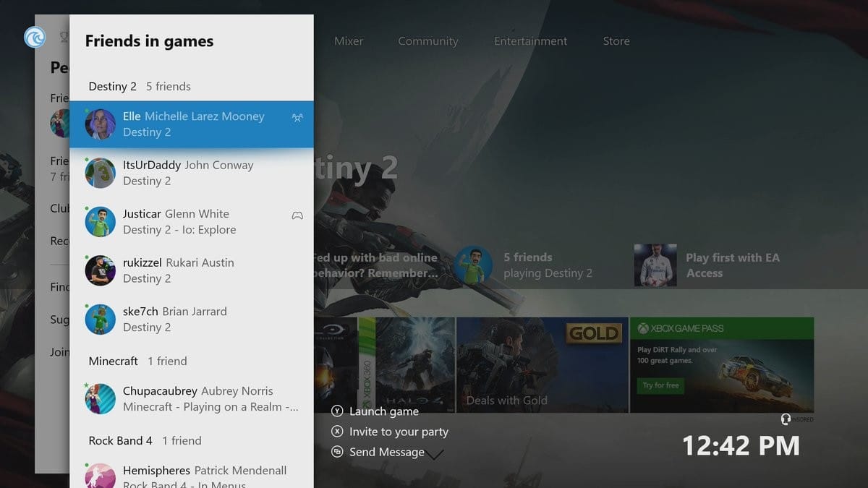Select rukizzel Rukari Austin name

point(179,262)
